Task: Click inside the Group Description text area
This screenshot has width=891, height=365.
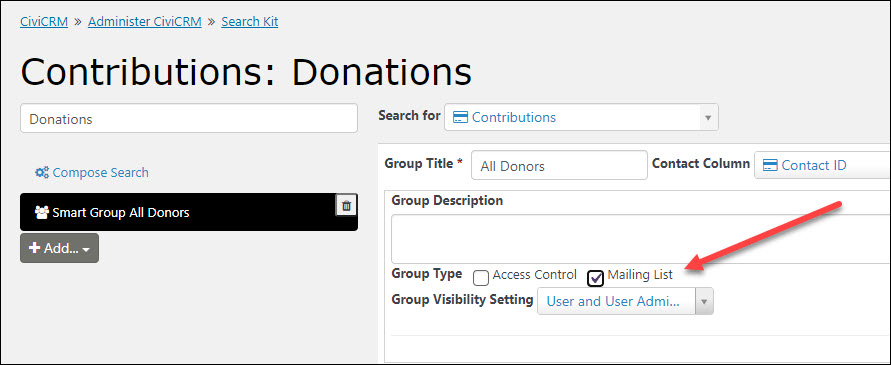Action: coord(641,239)
